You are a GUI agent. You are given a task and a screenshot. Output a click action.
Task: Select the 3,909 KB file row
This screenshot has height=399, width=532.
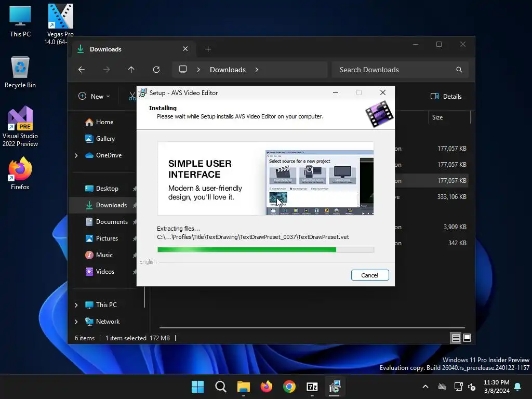[431, 227]
